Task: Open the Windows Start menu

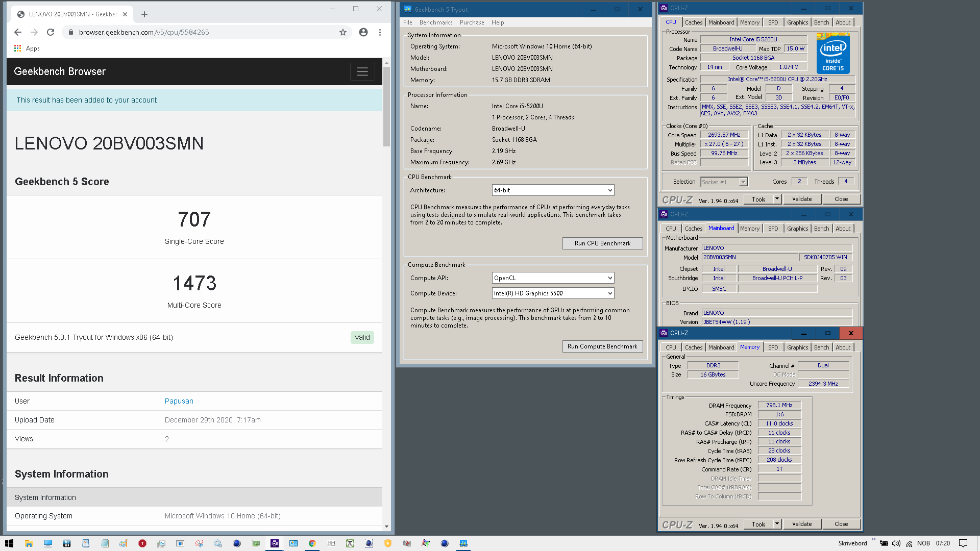Action: point(9,543)
